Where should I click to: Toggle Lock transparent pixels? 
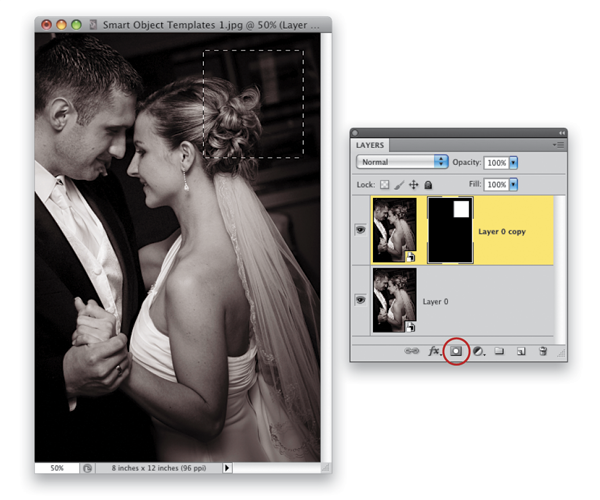(384, 185)
